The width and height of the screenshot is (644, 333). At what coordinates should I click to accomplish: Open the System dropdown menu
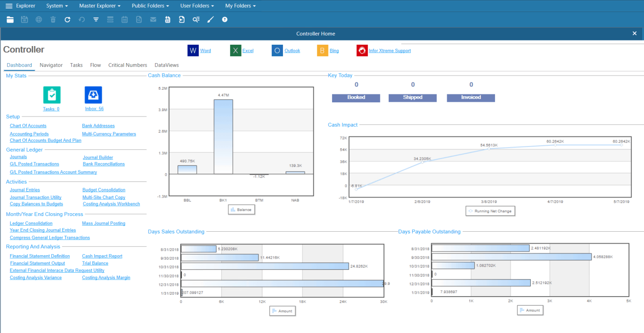[57, 6]
